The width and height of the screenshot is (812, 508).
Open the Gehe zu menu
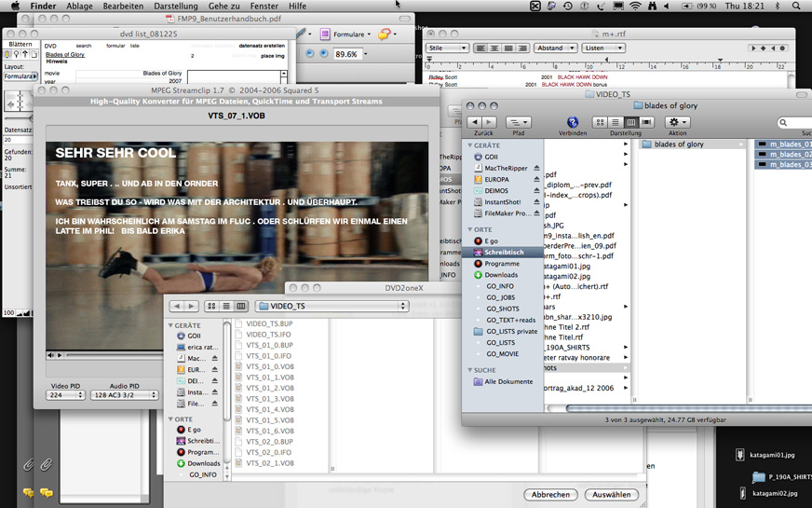223,6
